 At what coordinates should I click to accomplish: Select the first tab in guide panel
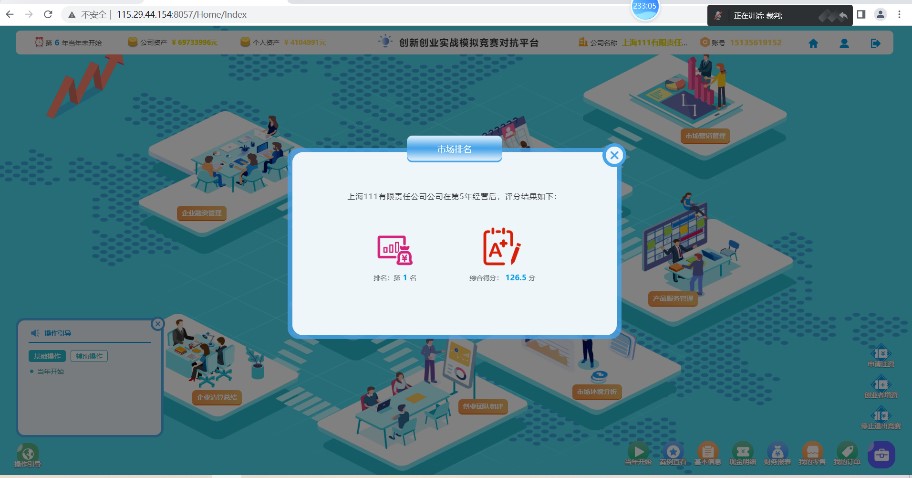[46, 356]
